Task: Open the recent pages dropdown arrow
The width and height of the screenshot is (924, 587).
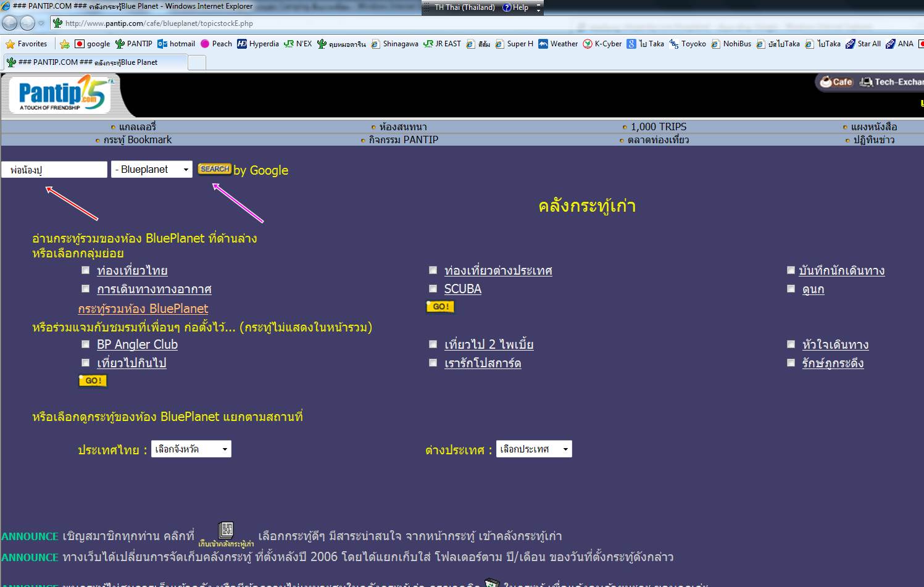Action: [41, 23]
